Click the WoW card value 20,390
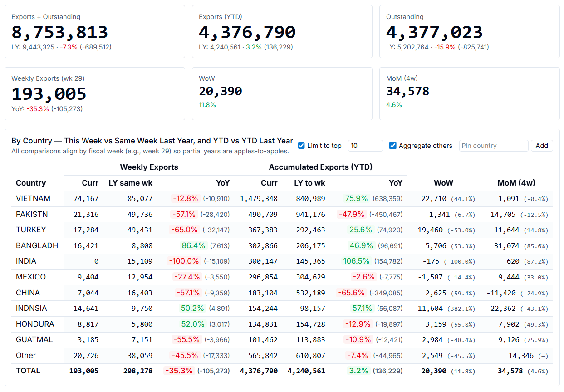Viewport: 564px width, 392px height. (x=221, y=91)
